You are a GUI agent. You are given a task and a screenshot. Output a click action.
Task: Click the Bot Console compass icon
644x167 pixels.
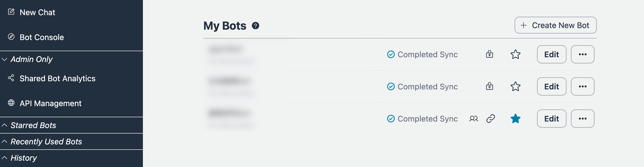pyautogui.click(x=11, y=37)
